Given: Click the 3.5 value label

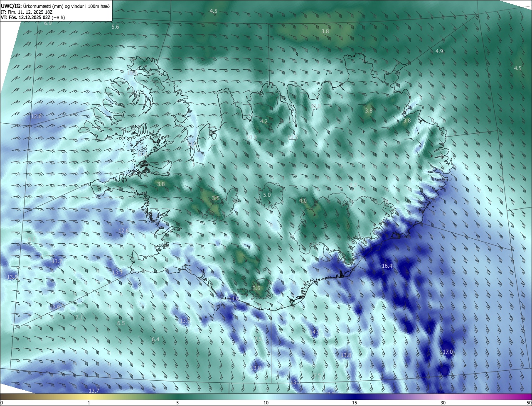Looking at the screenshot, I should [216, 198].
